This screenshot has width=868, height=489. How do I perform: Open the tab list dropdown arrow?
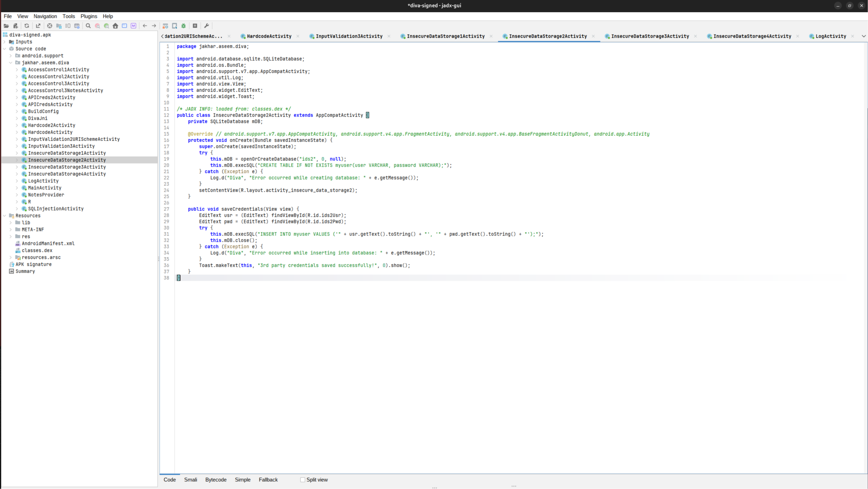[x=863, y=36]
